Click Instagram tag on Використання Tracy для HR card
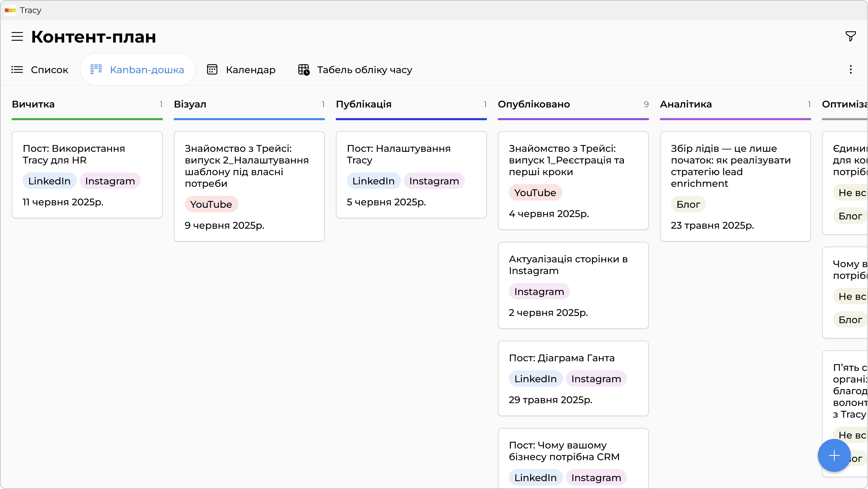Viewport: 868px width, 489px height. pos(110,181)
